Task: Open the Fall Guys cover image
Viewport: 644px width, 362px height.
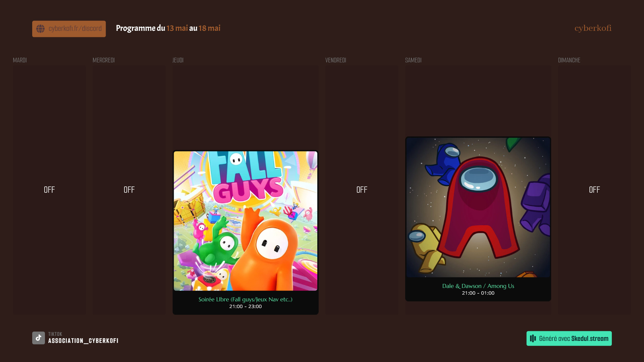Action: click(x=245, y=221)
